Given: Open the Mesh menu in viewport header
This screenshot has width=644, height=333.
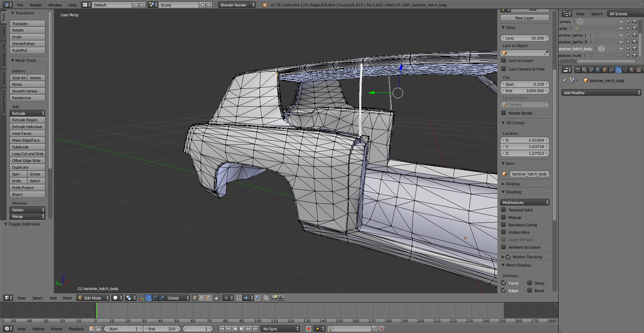Looking at the screenshot, I should [67, 298].
